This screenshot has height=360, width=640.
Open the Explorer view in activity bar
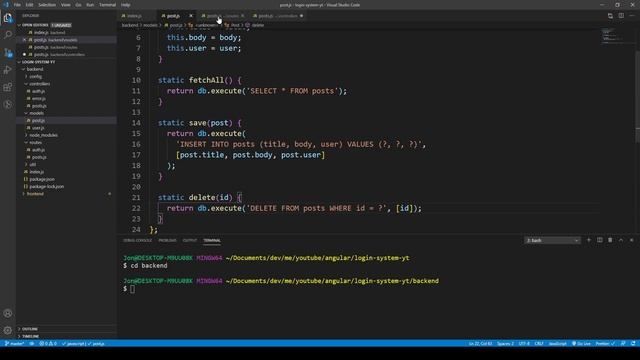(8, 18)
